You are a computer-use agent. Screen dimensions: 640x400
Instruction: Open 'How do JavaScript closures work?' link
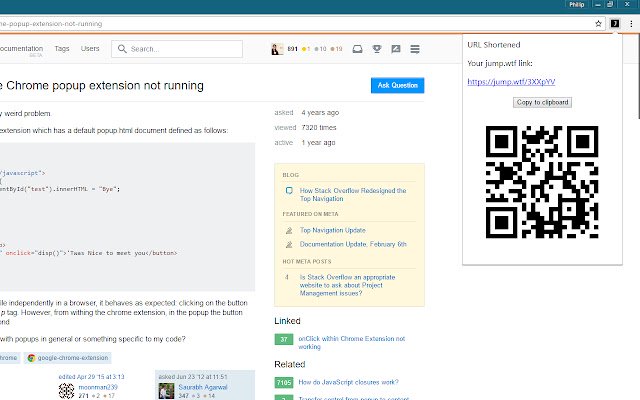click(x=348, y=382)
